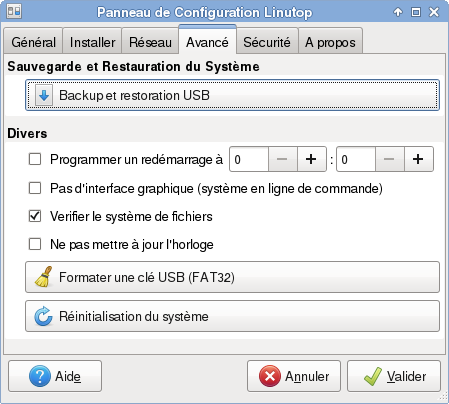449x404 pixels.
Task: Click the red X cancel icon
Action: tap(270, 376)
